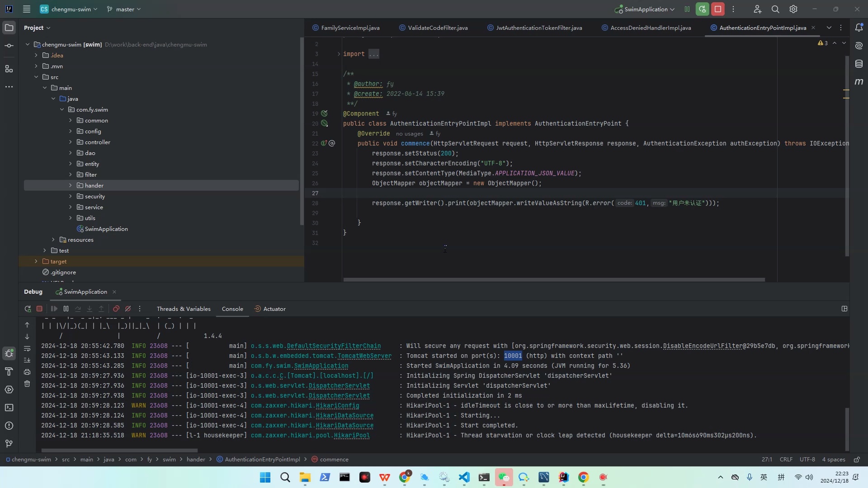Clear the console output with trash icon

tap(27, 384)
